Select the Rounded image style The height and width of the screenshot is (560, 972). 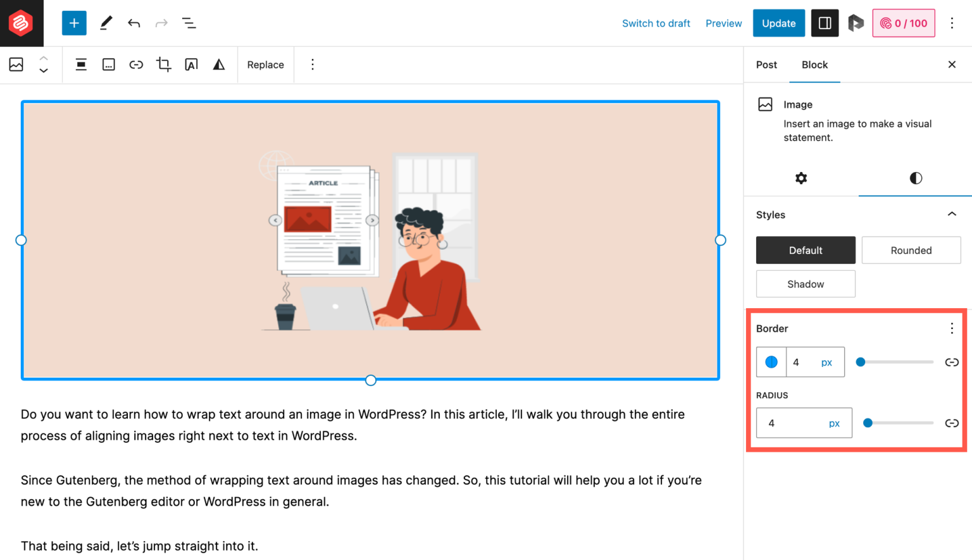[911, 251]
